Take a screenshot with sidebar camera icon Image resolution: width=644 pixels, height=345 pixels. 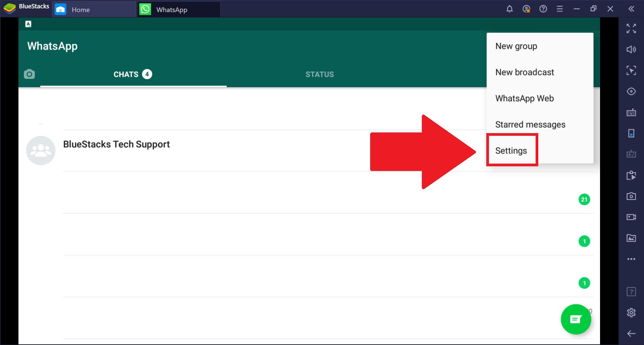click(x=631, y=196)
